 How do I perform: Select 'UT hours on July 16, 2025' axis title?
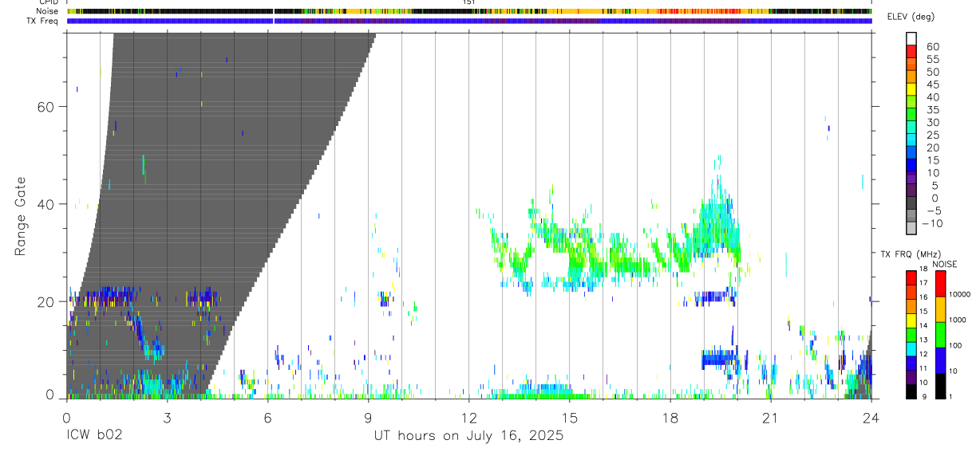(x=469, y=436)
